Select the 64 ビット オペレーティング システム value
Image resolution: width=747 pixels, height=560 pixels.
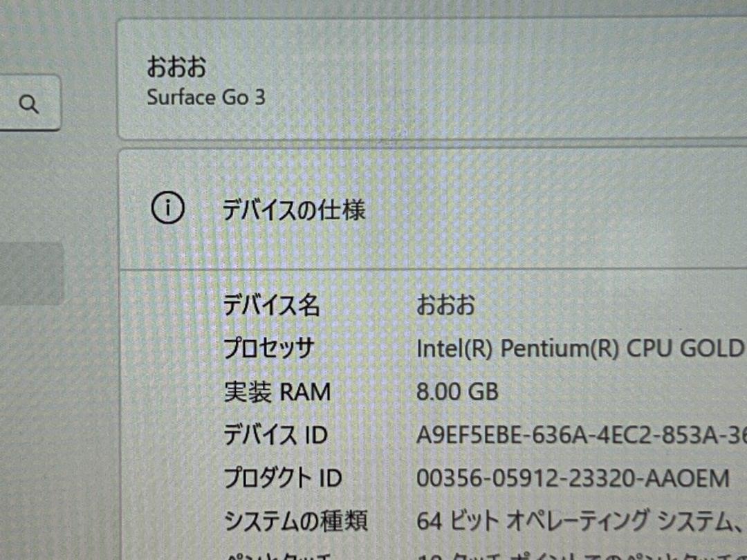pyautogui.click(x=581, y=521)
